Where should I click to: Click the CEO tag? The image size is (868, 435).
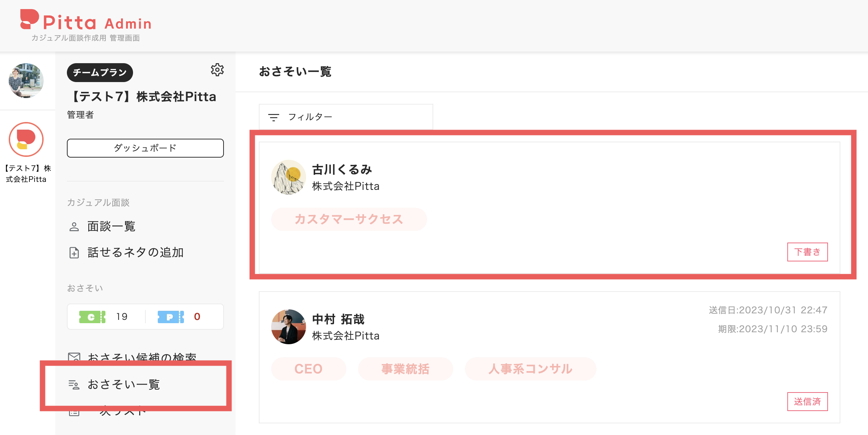click(x=309, y=369)
